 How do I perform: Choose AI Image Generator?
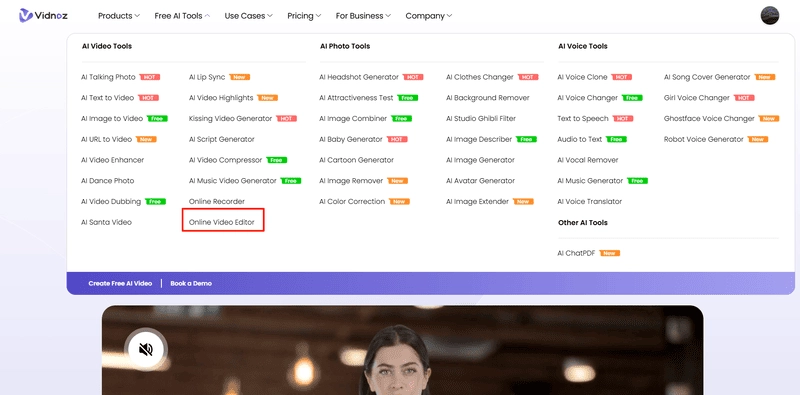tap(480, 160)
